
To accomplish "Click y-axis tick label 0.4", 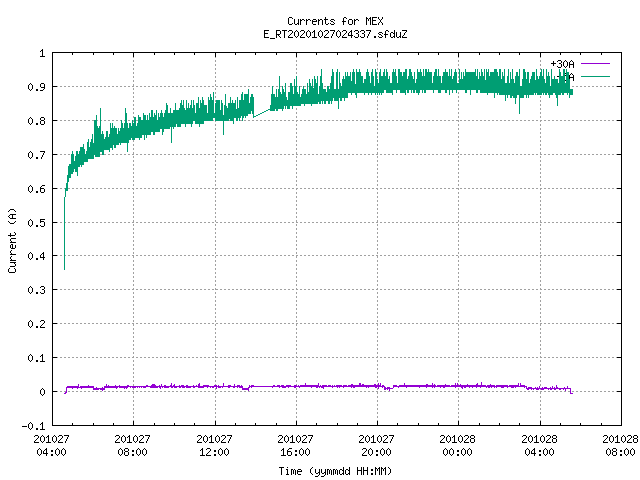I will (x=36, y=256).
